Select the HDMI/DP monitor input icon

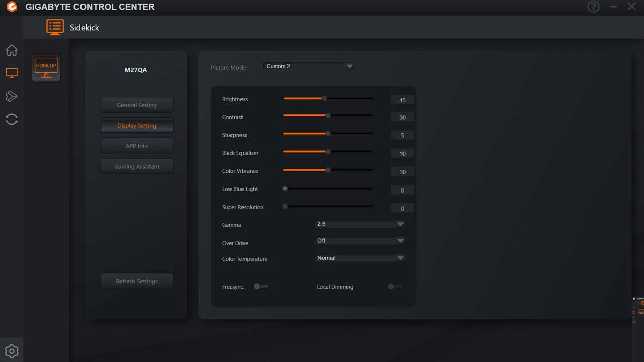(46, 67)
